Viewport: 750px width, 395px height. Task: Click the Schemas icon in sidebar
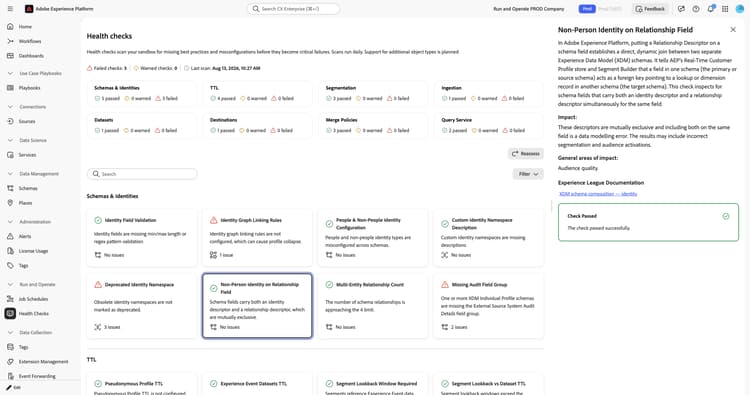pos(11,188)
